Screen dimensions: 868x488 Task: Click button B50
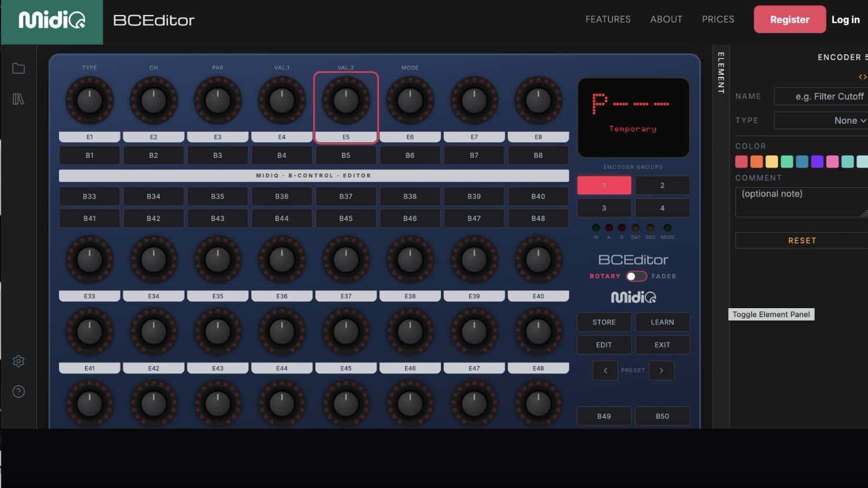coord(663,416)
